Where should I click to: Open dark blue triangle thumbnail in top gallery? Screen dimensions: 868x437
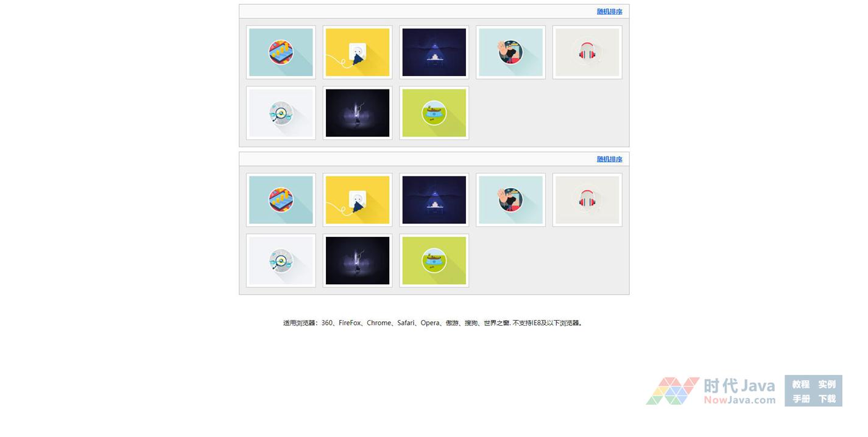pos(434,52)
